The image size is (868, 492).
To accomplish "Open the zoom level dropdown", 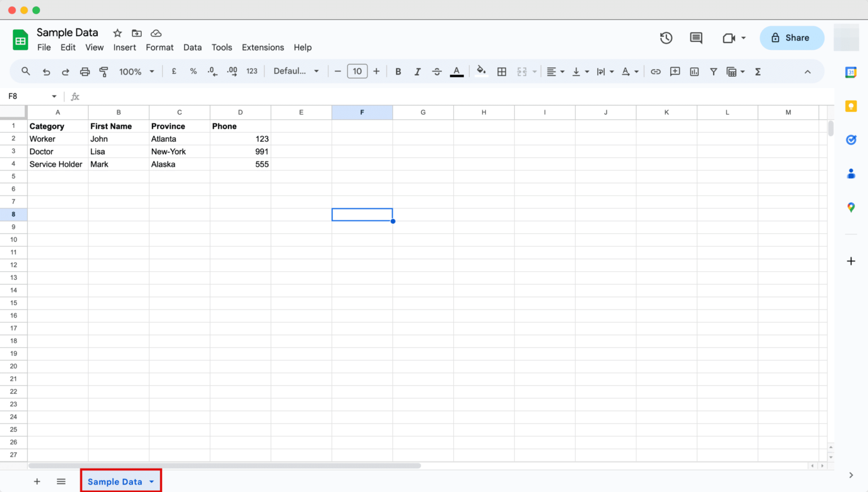I will tap(136, 71).
